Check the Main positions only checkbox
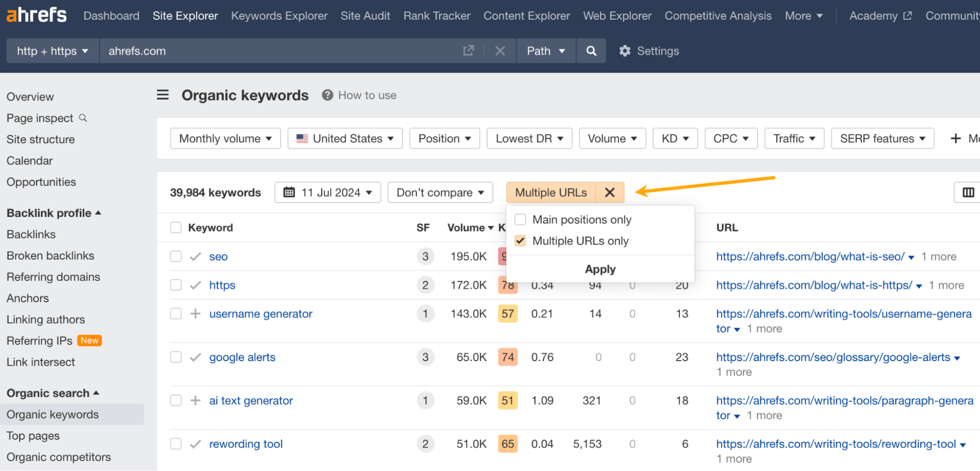This screenshot has height=471, width=980. [520, 219]
